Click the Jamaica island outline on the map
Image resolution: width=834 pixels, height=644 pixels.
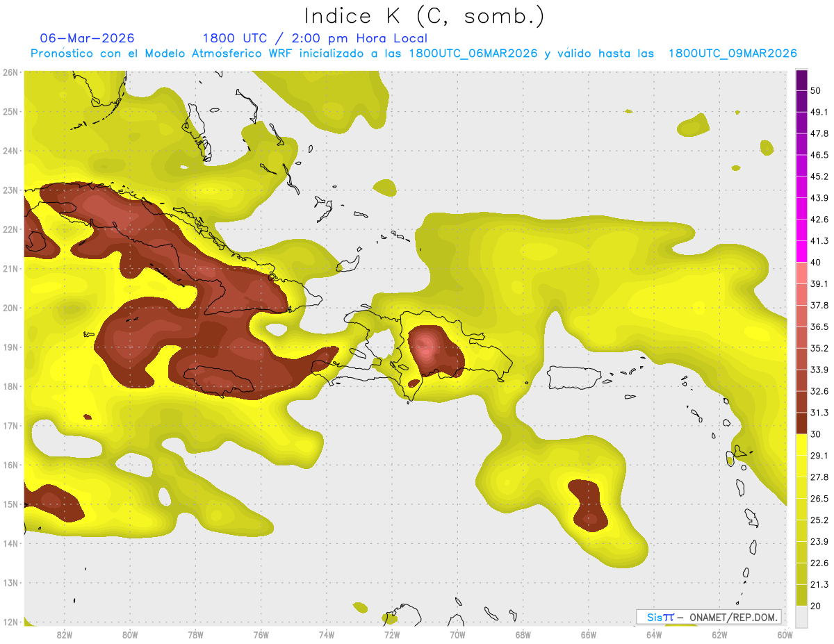[220, 381]
